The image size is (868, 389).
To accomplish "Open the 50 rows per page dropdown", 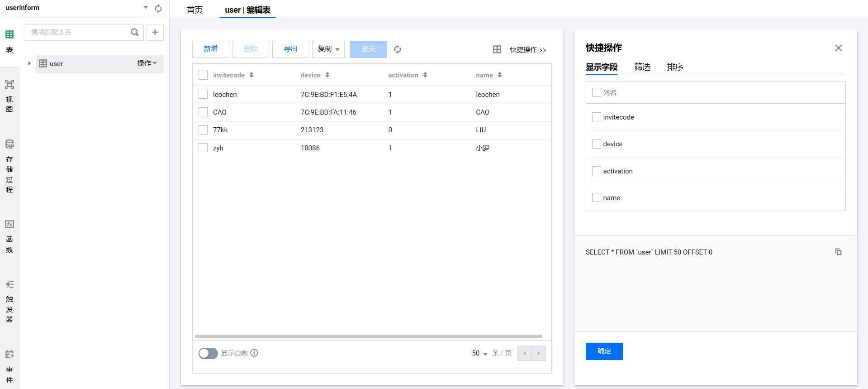I will 479,353.
